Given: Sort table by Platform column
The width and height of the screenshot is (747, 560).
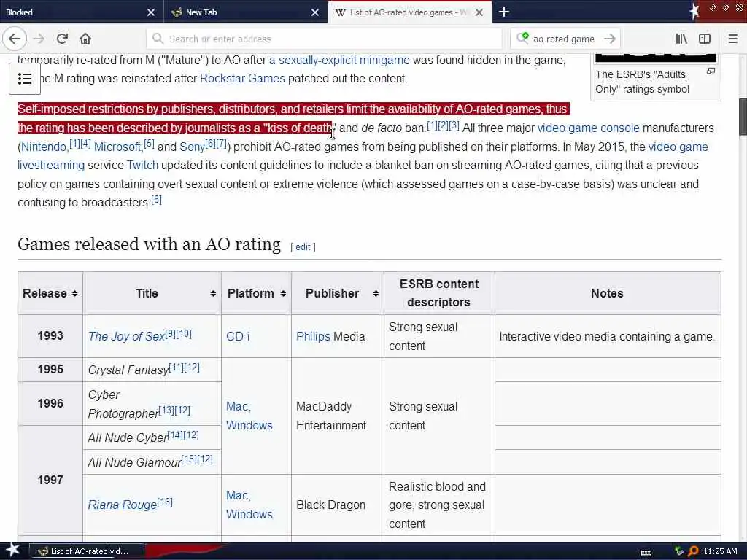Looking at the screenshot, I should click(283, 293).
